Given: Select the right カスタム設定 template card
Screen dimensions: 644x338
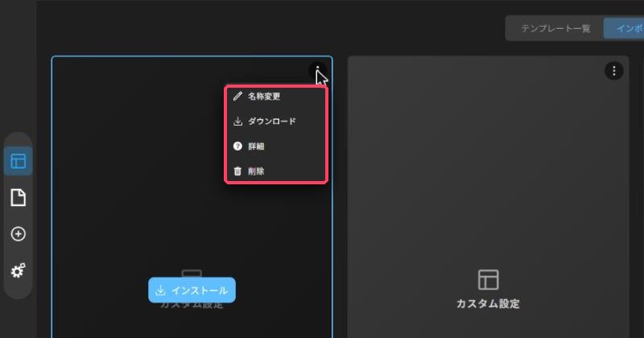Looking at the screenshot, I should tap(488, 197).
